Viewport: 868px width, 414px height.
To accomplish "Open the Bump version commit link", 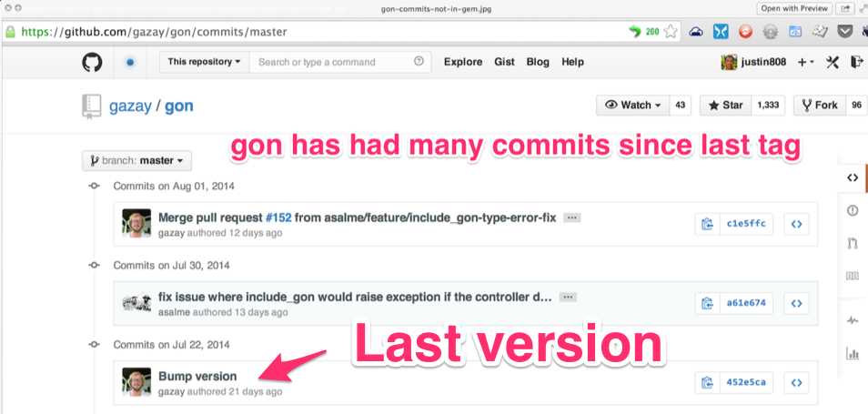I will pos(197,376).
